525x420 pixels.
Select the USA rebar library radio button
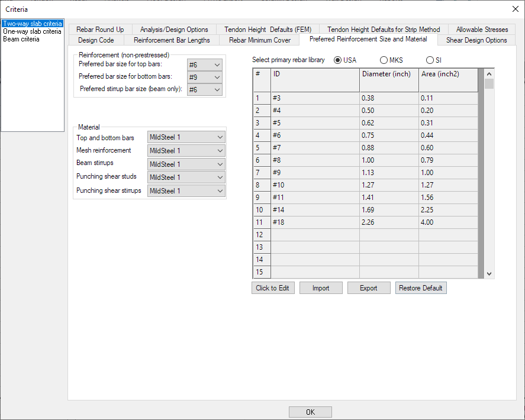338,60
